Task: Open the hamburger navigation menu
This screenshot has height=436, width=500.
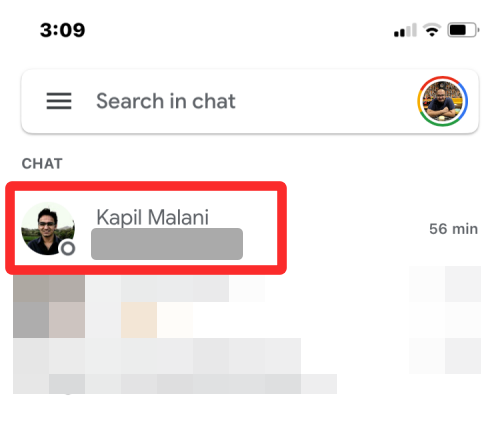Action: [59, 101]
